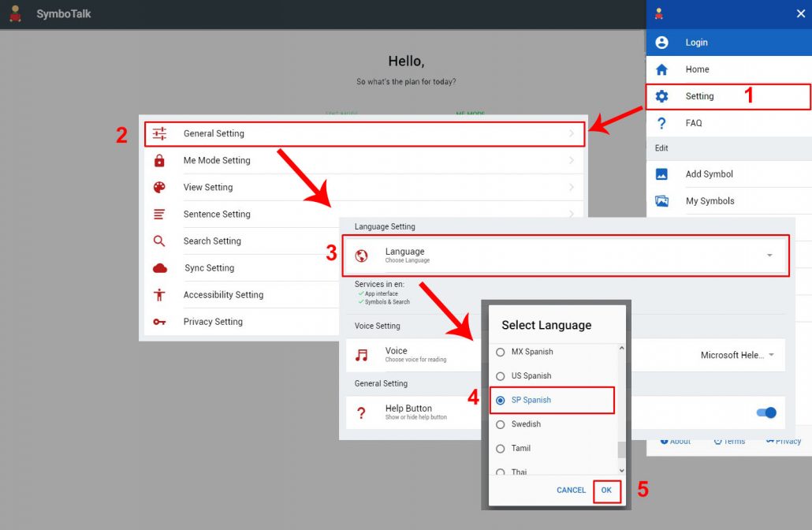The height and width of the screenshot is (530, 812).
Task: Open the Microsoft Hele voice dropdown
Action: click(771, 355)
